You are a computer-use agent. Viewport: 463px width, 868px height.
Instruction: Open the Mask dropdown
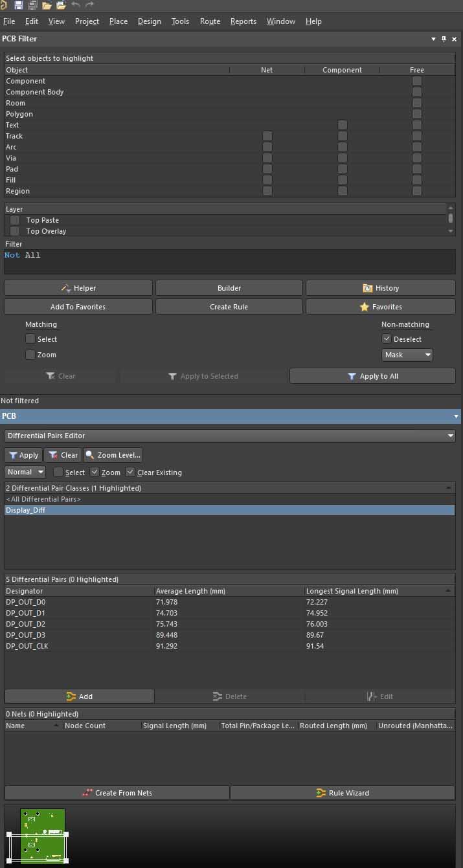(407, 355)
